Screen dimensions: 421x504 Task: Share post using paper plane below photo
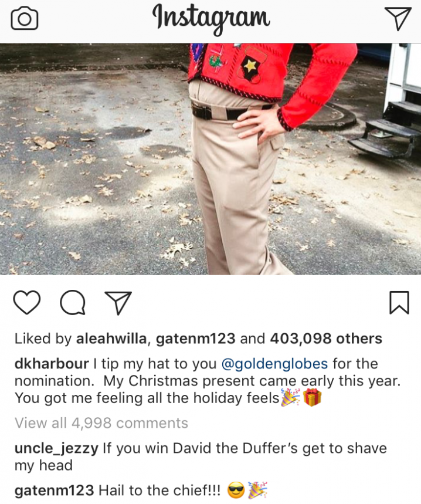click(x=118, y=303)
